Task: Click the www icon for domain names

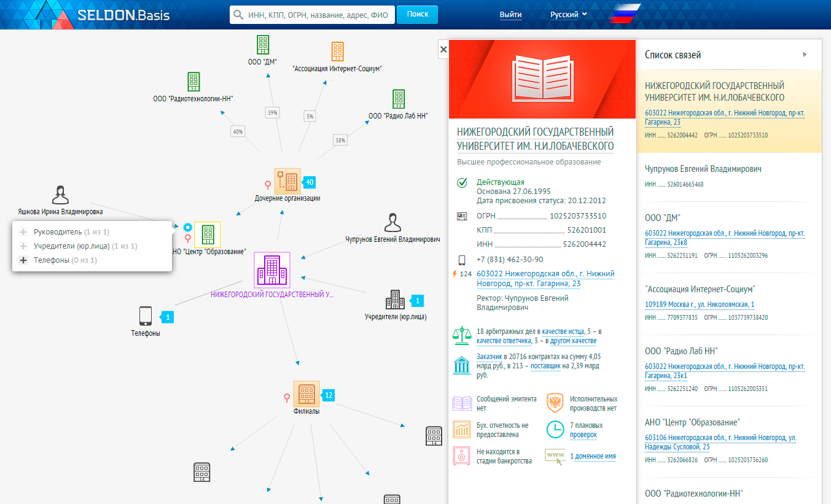Action: (555, 457)
